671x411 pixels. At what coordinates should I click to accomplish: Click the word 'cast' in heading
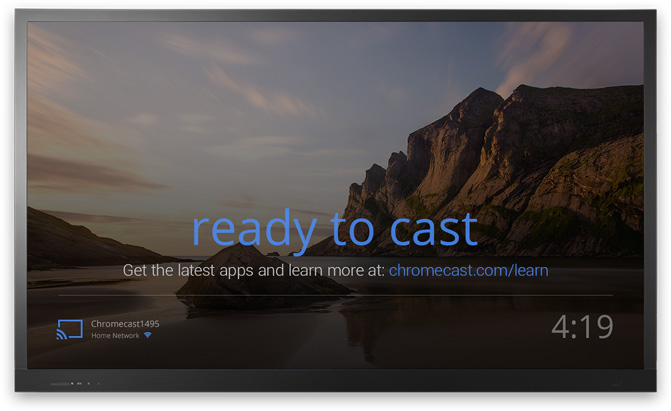(x=434, y=230)
